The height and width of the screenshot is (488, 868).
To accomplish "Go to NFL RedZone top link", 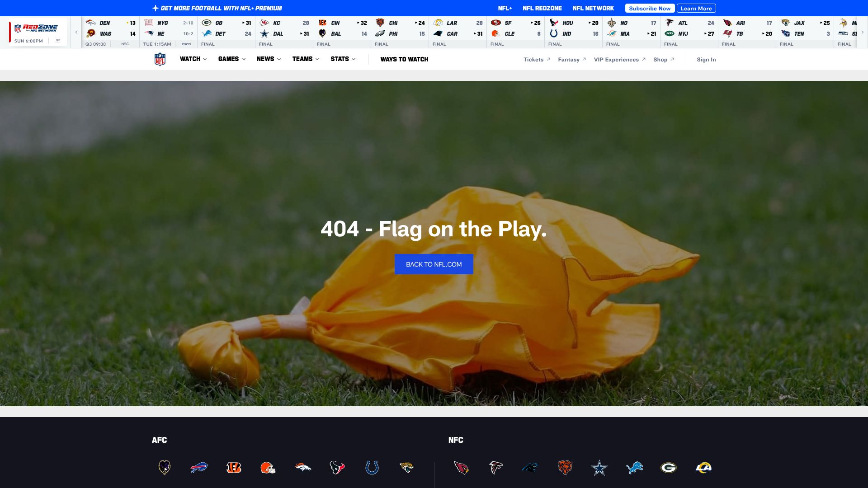I will [542, 8].
